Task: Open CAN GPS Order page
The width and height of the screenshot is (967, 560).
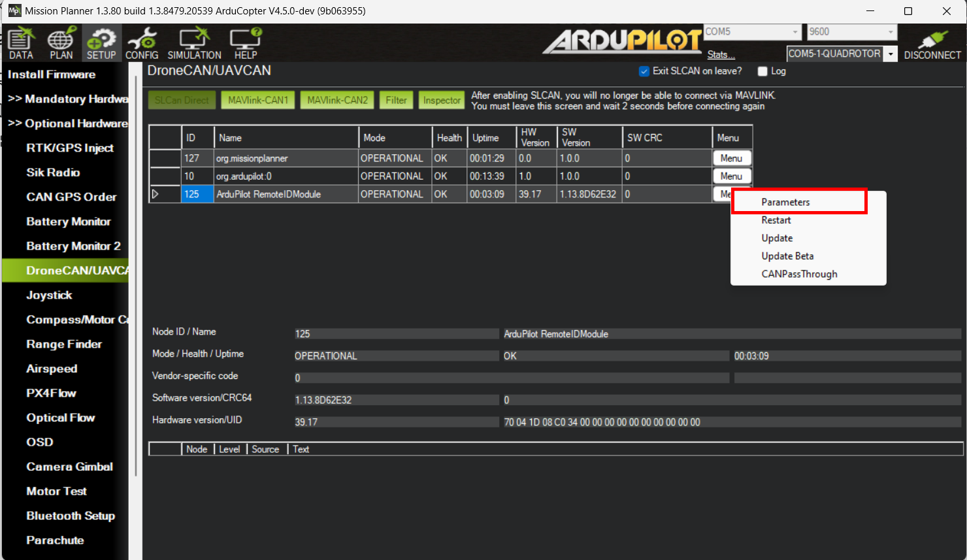Action: pos(71,197)
